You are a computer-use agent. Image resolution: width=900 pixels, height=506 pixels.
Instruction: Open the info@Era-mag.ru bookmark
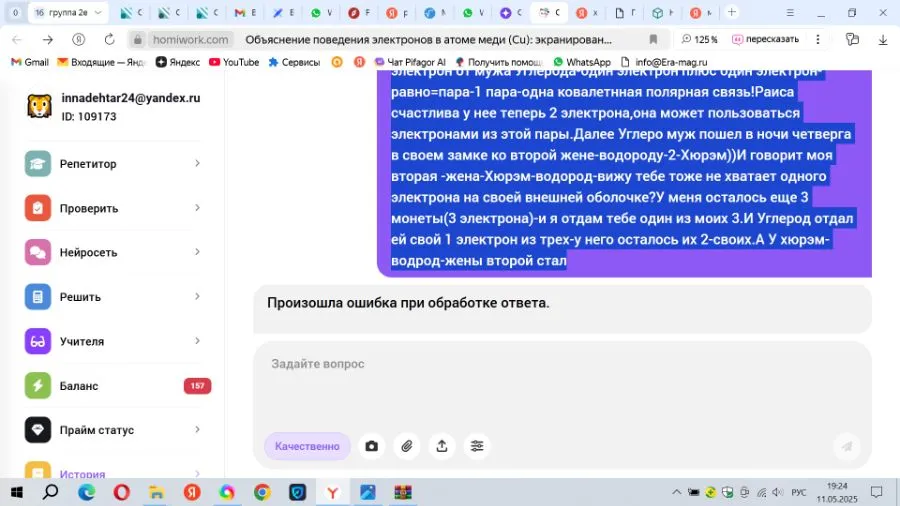pyautogui.click(x=664, y=62)
